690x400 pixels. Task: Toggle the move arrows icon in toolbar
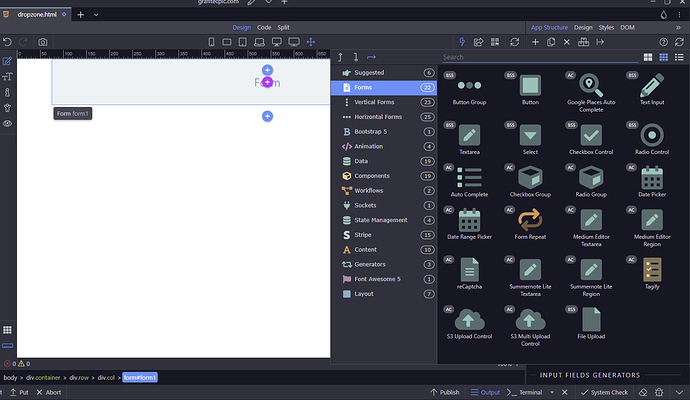(x=311, y=42)
